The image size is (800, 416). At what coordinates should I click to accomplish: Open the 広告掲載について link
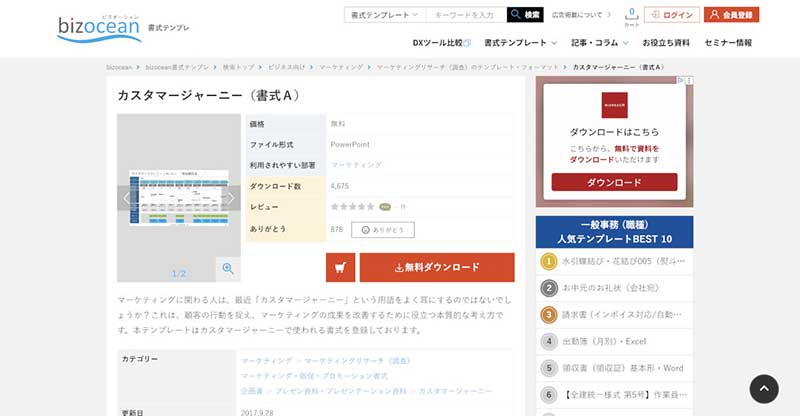(581, 15)
